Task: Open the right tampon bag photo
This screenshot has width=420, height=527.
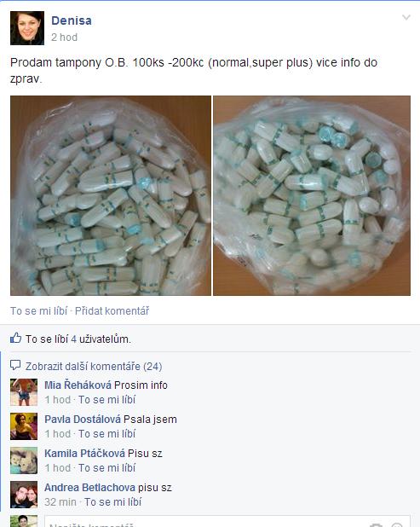Action: point(312,195)
